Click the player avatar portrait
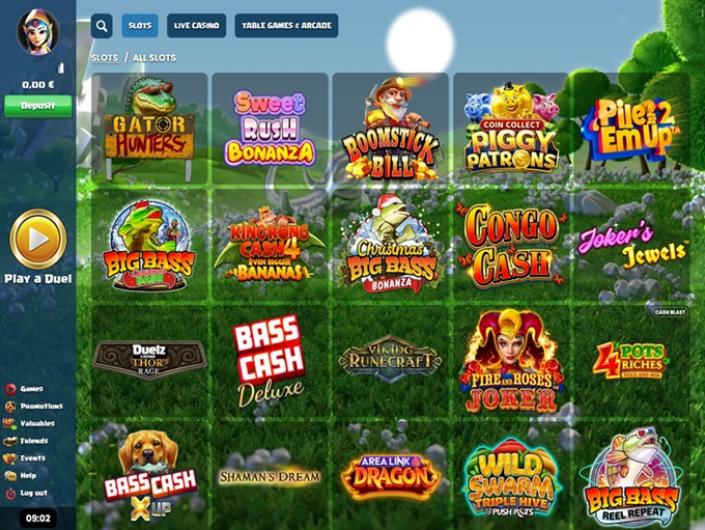Image resolution: width=705 pixels, height=530 pixels. tap(38, 31)
